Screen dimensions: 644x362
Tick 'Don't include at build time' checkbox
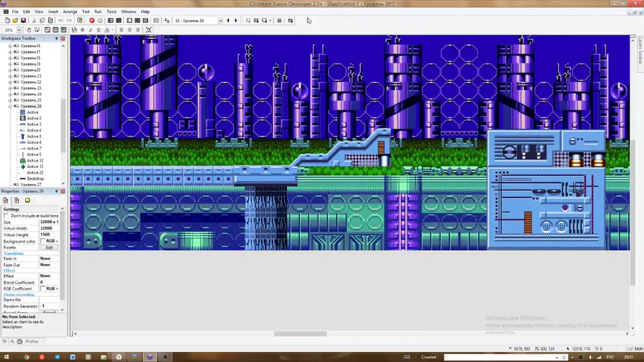tap(6, 215)
